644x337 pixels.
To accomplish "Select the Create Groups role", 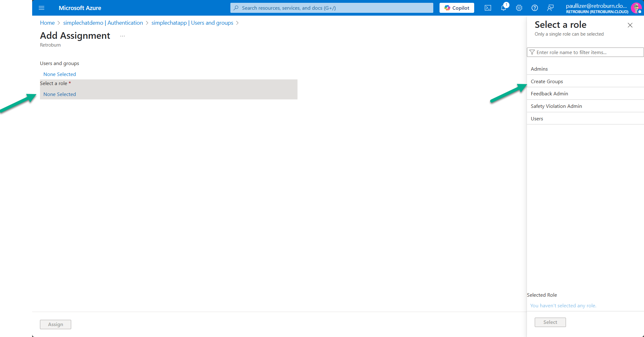I will pos(547,81).
